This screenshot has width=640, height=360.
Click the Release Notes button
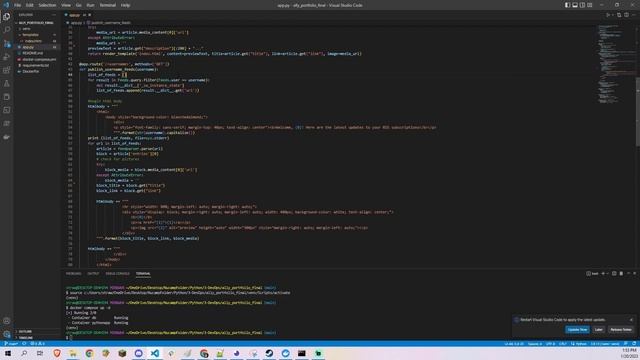(621, 329)
